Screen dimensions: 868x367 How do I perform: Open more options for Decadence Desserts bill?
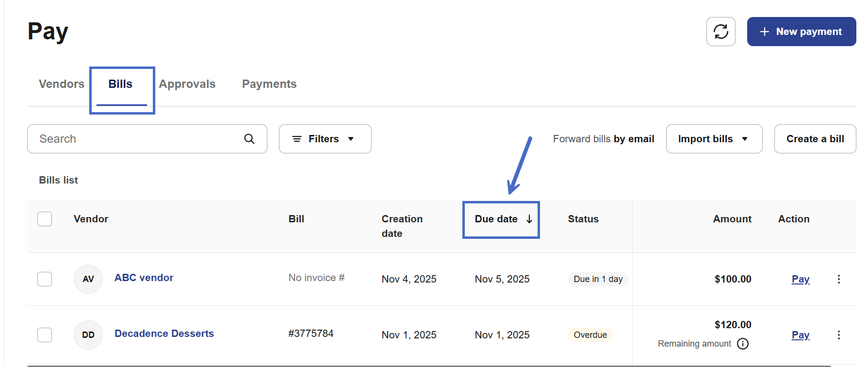pyautogui.click(x=838, y=335)
